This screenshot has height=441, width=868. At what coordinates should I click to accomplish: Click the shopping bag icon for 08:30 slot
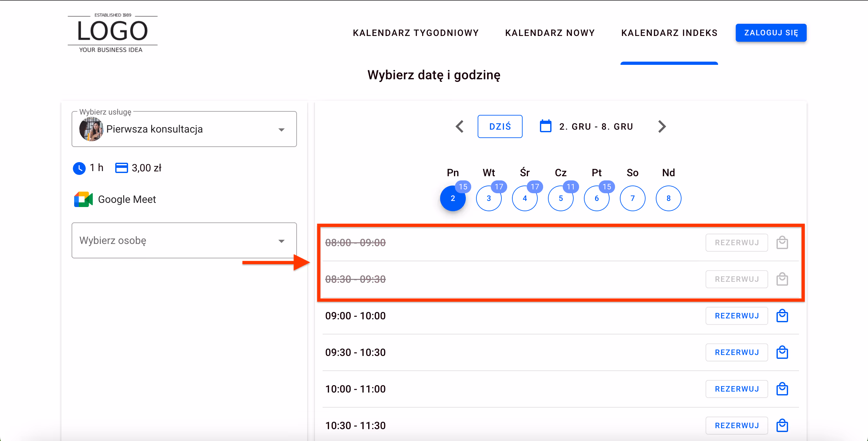point(782,279)
